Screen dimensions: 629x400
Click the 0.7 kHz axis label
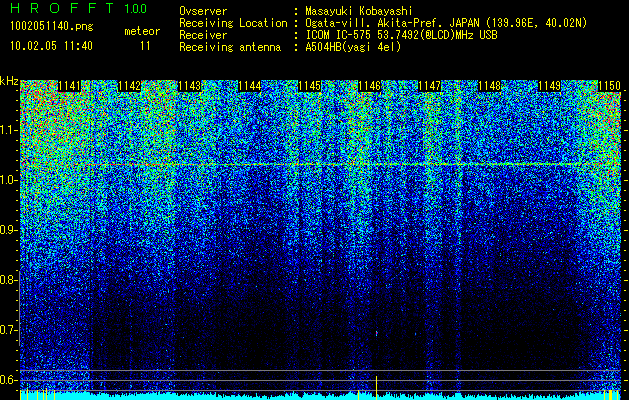coord(8,330)
